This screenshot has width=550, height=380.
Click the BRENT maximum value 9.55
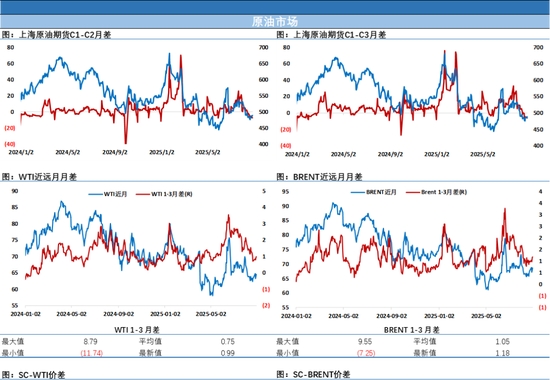[x=365, y=341]
